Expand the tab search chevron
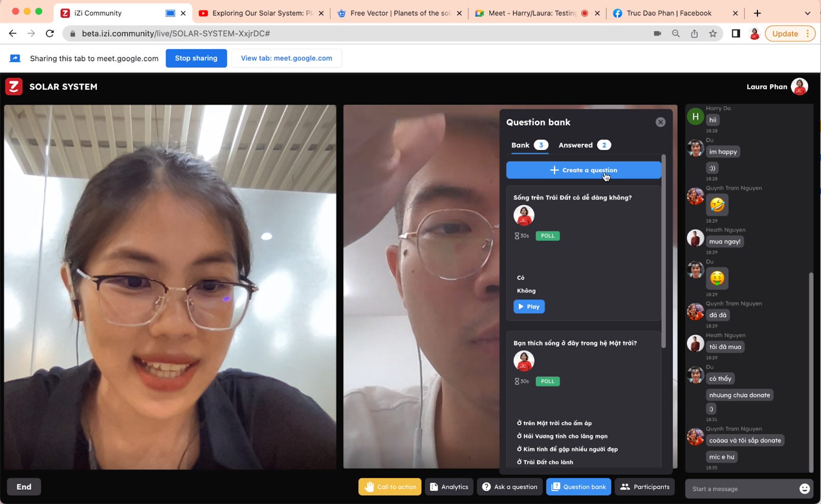 (808, 13)
